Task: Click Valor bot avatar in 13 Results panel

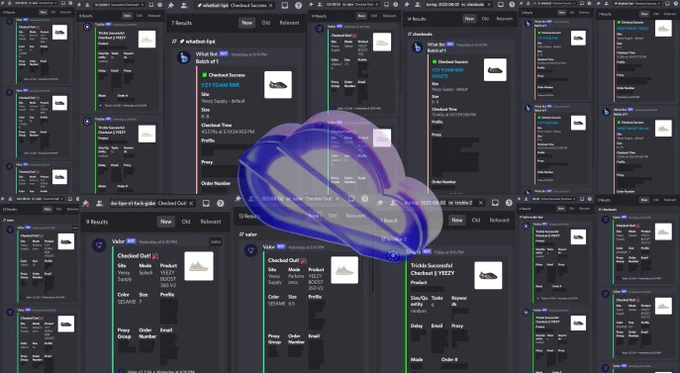Action: [x=250, y=250]
